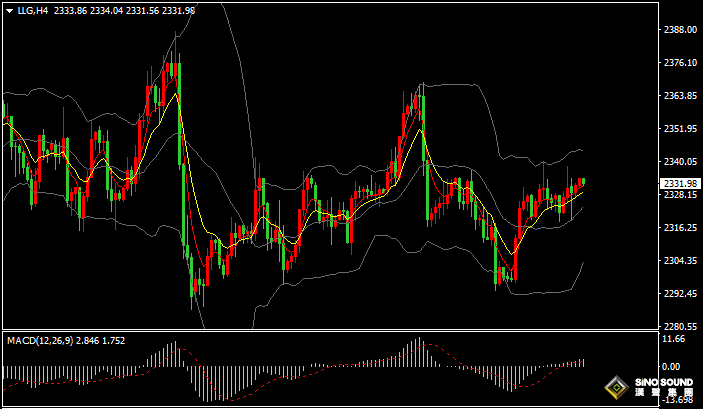Click the 2351.95 price axis label

pos(679,129)
